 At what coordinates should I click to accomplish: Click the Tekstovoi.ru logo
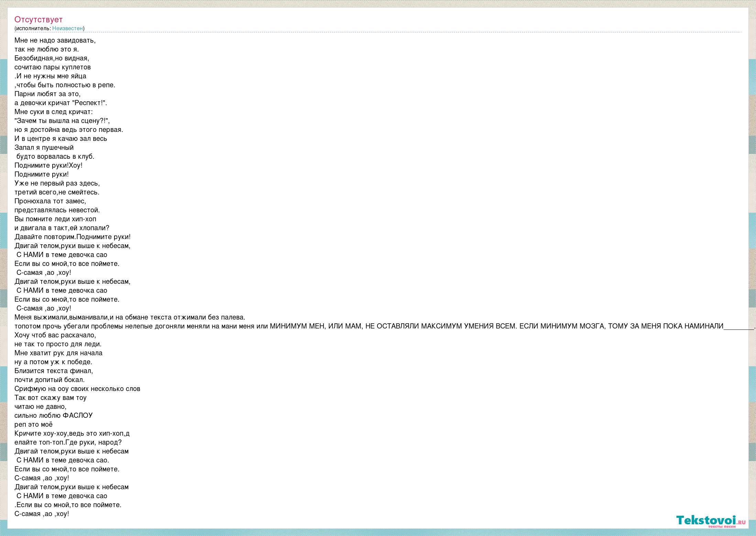710,520
